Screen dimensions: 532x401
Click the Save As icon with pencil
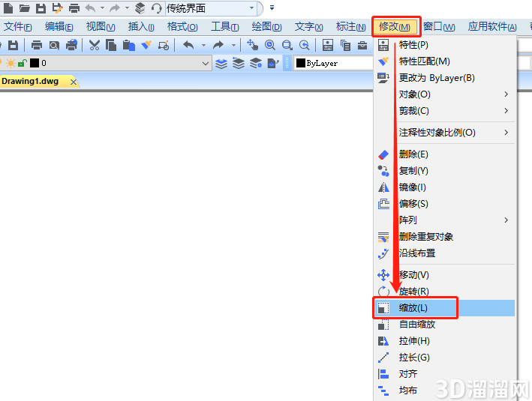[57, 8]
